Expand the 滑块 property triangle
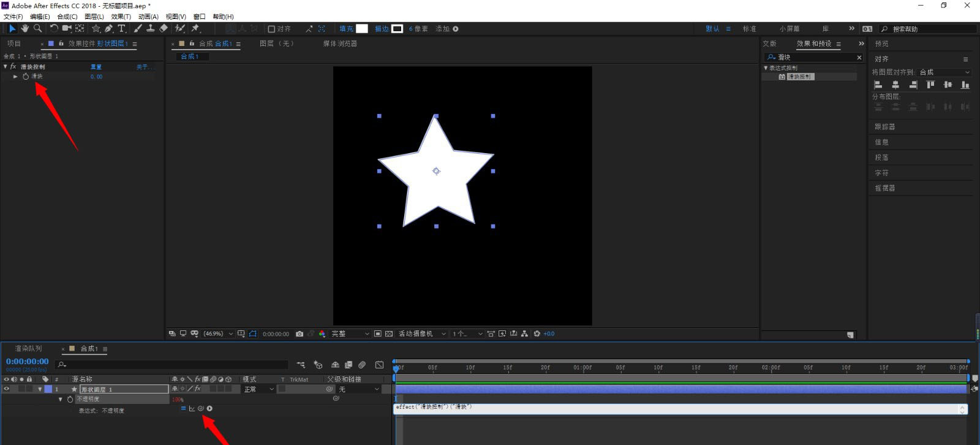The width and height of the screenshot is (980, 445). (15, 77)
